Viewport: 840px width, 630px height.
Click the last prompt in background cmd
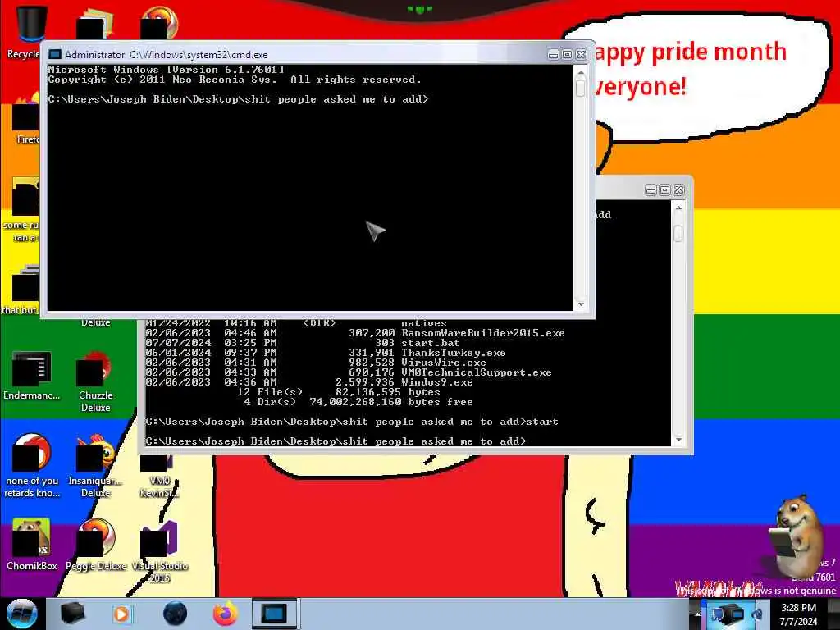click(x=336, y=441)
